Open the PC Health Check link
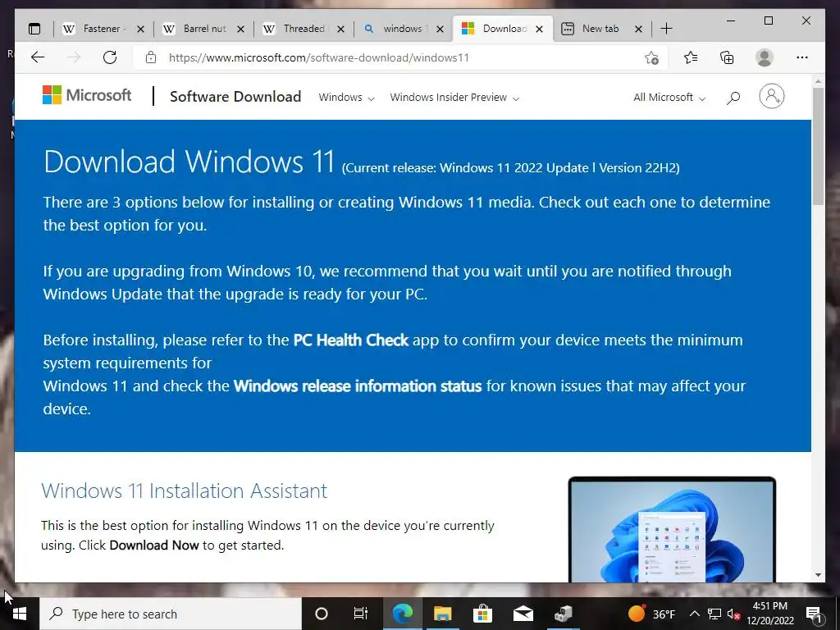Viewport: 840px width, 630px height. point(351,340)
